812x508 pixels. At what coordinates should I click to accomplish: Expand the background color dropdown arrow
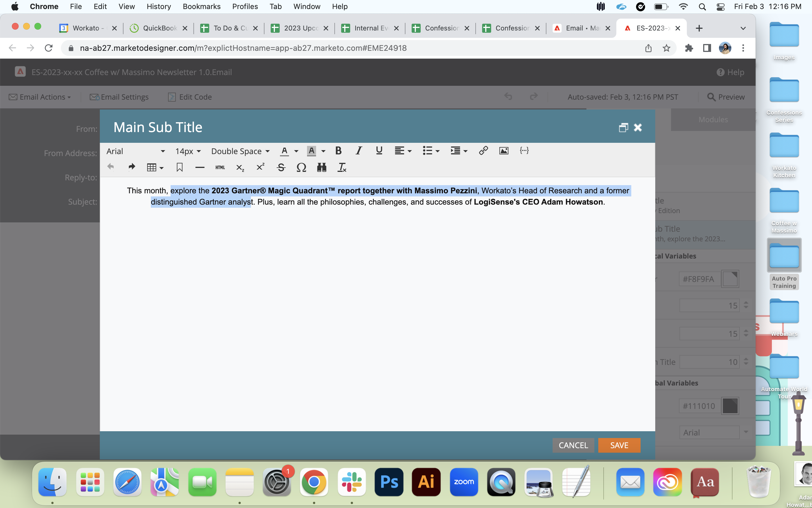click(323, 151)
